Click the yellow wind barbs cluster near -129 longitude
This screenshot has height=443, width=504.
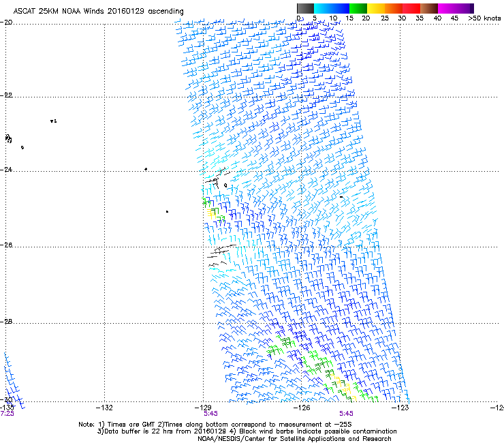point(211,213)
